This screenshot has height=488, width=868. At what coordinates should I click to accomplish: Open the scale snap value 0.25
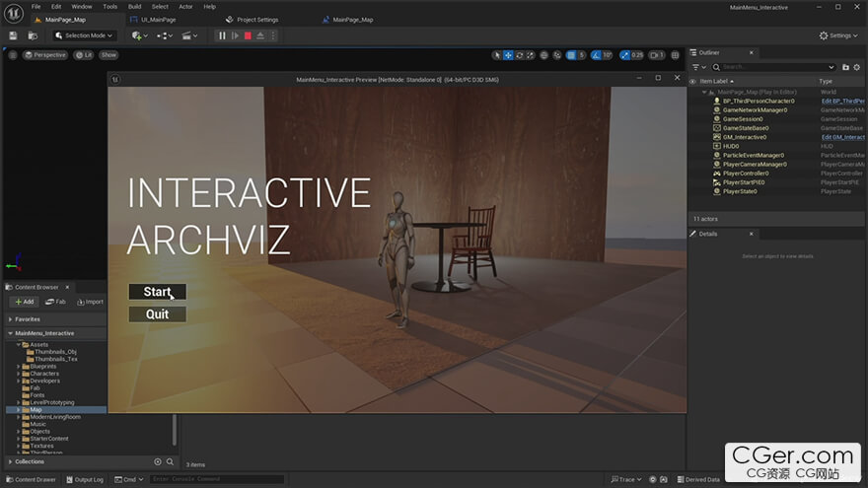(x=638, y=55)
